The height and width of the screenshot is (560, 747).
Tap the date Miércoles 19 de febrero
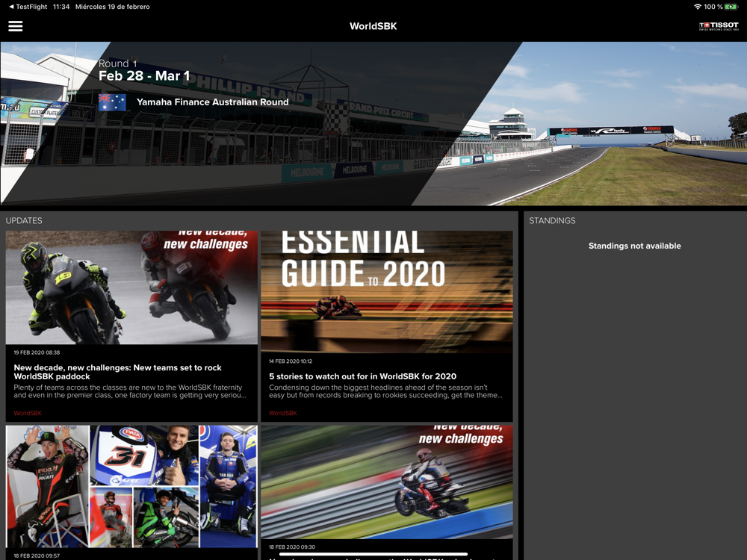pos(113,7)
